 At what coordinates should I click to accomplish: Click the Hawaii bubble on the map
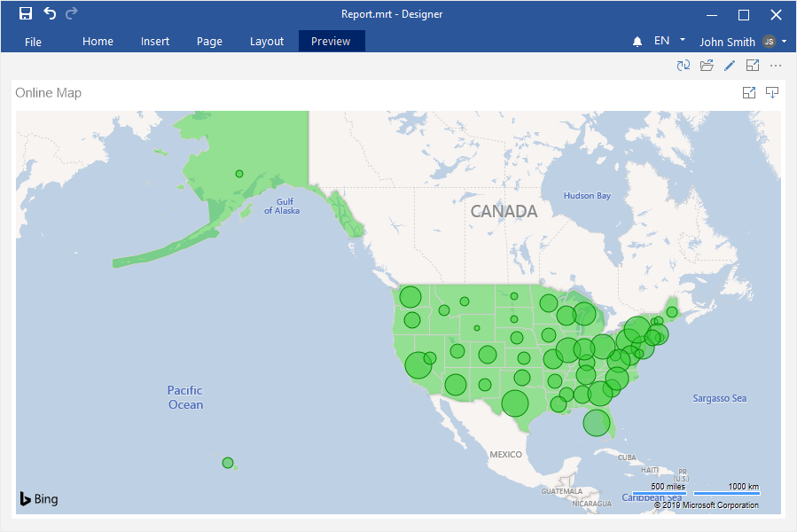228,463
